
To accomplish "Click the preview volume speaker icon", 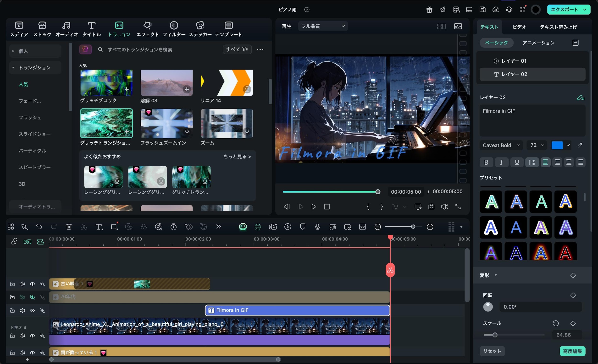I will [445, 206].
